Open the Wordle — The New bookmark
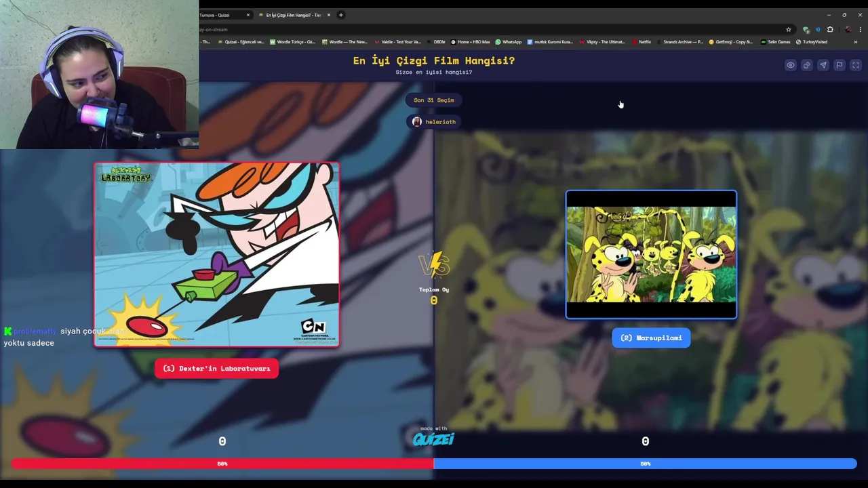The width and height of the screenshot is (868, 488). pyautogui.click(x=344, y=42)
